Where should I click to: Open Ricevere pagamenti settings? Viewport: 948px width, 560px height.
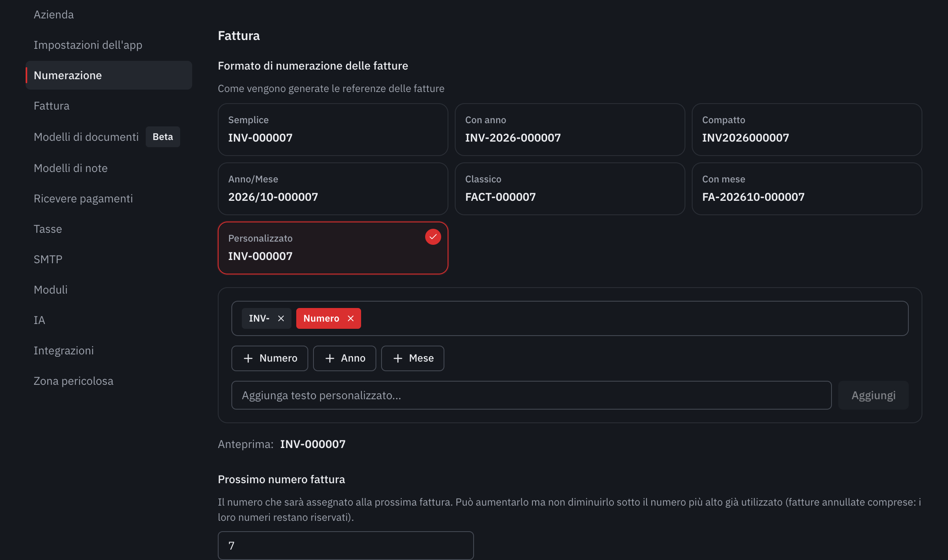tap(109, 198)
